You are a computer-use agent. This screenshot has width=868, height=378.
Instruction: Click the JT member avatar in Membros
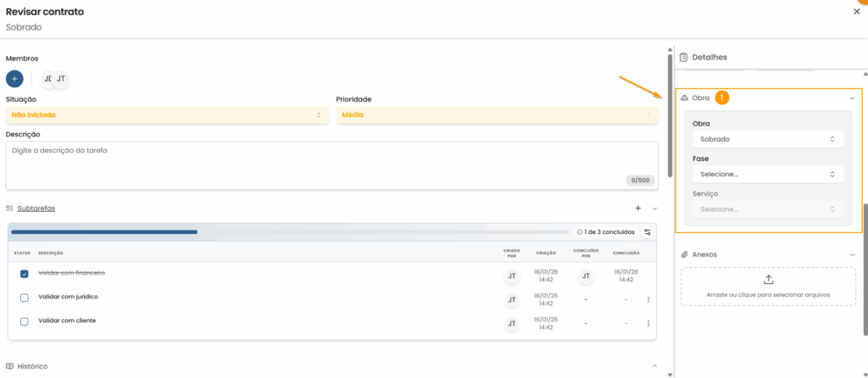[x=61, y=79]
